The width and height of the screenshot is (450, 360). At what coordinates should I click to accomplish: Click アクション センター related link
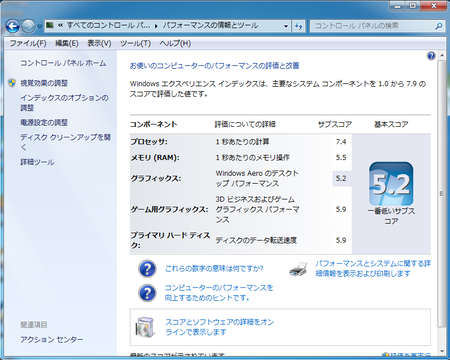coord(52,339)
